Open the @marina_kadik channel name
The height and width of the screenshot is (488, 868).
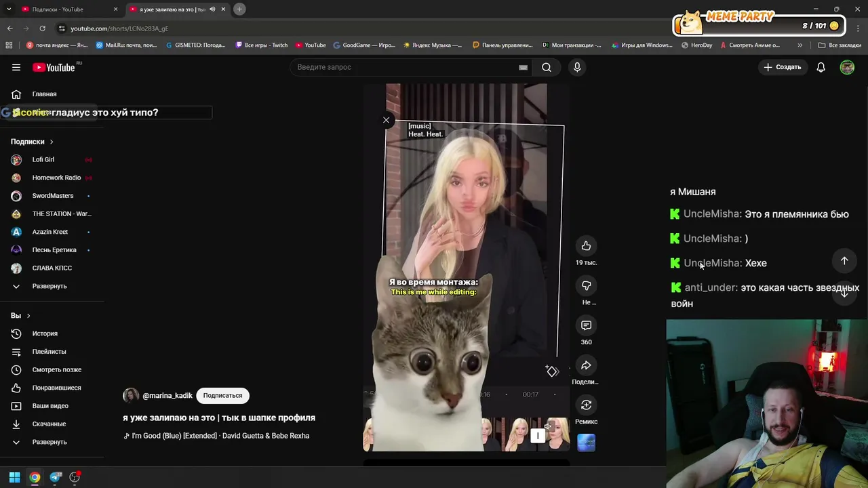[x=167, y=396]
